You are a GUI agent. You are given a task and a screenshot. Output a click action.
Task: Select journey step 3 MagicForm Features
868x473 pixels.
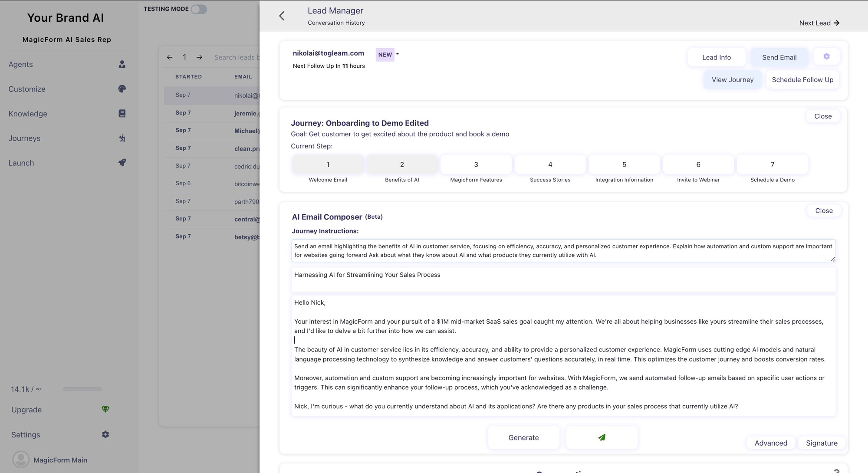tap(476, 164)
